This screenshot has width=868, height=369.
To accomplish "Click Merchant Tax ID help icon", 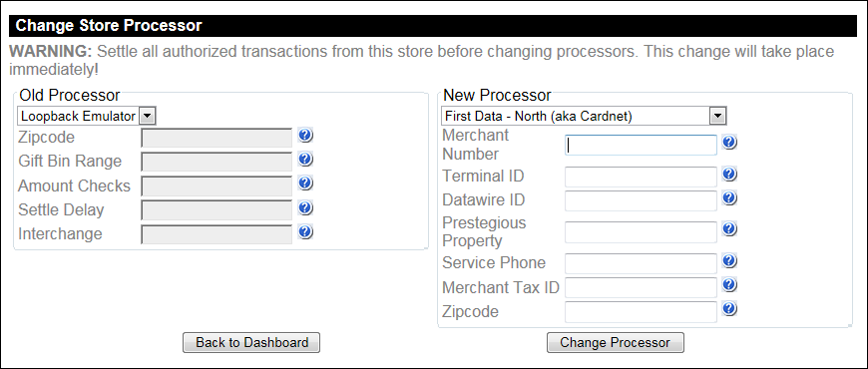I will coord(729,284).
